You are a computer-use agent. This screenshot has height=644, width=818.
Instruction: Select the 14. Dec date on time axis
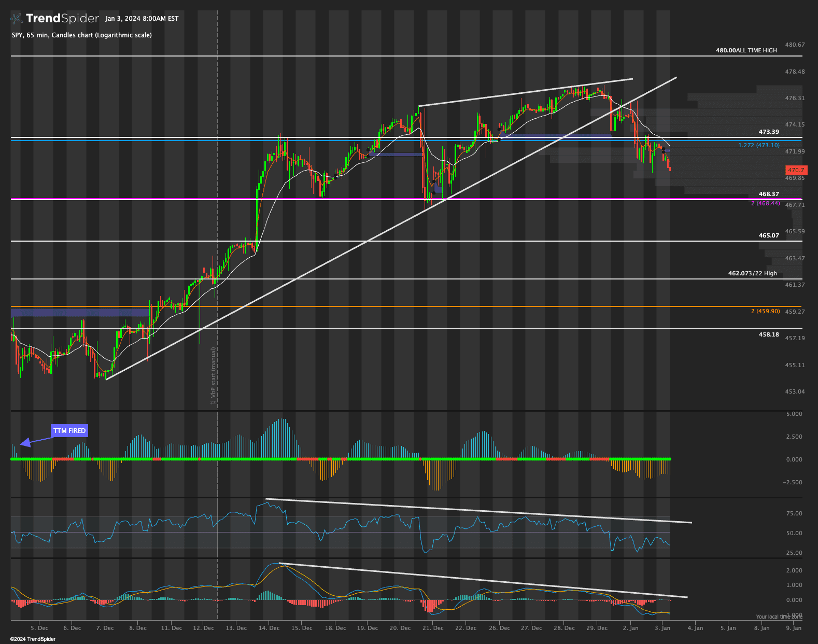click(269, 628)
